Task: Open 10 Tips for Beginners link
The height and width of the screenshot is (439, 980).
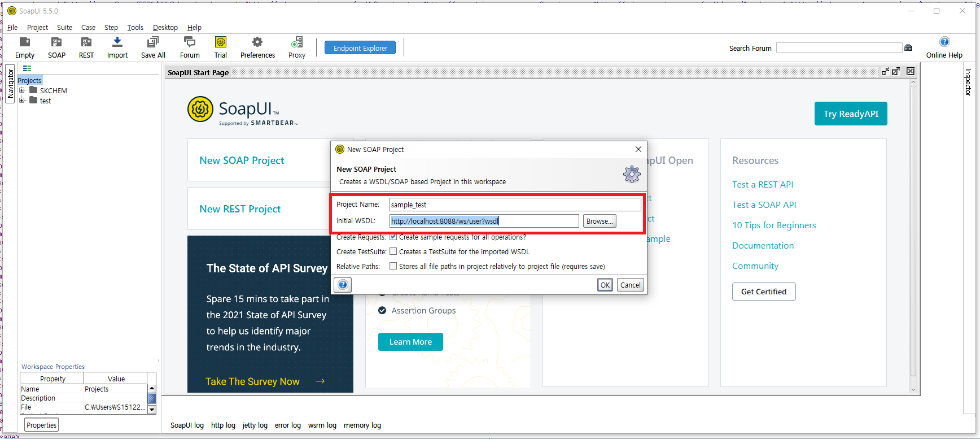Action: tap(774, 225)
